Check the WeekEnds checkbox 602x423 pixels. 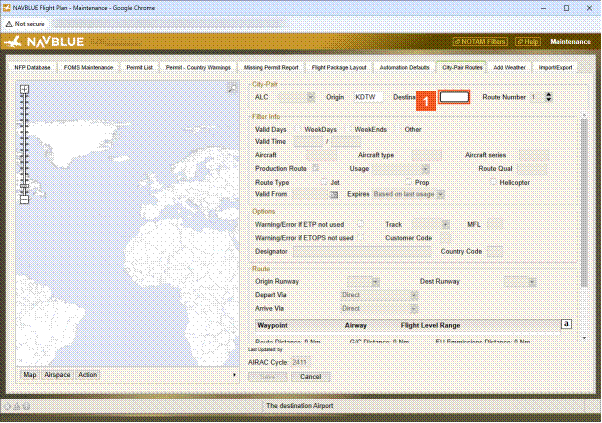click(x=347, y=129)
